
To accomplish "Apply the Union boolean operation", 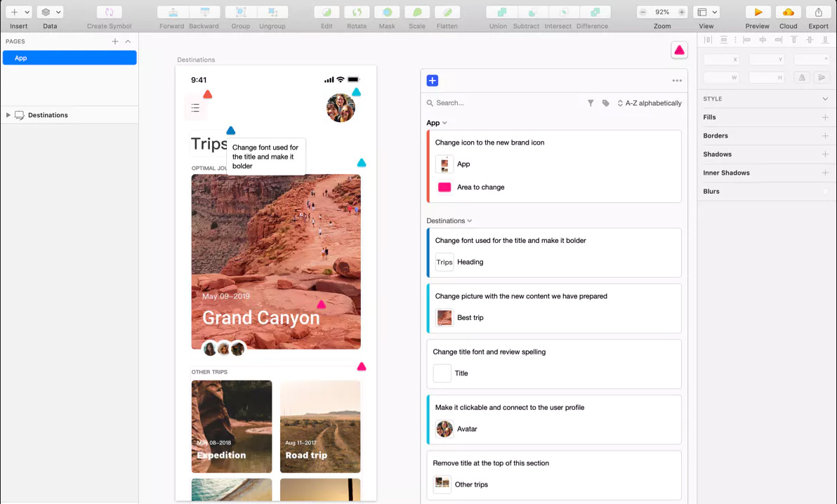I will (x=501, y=12).
